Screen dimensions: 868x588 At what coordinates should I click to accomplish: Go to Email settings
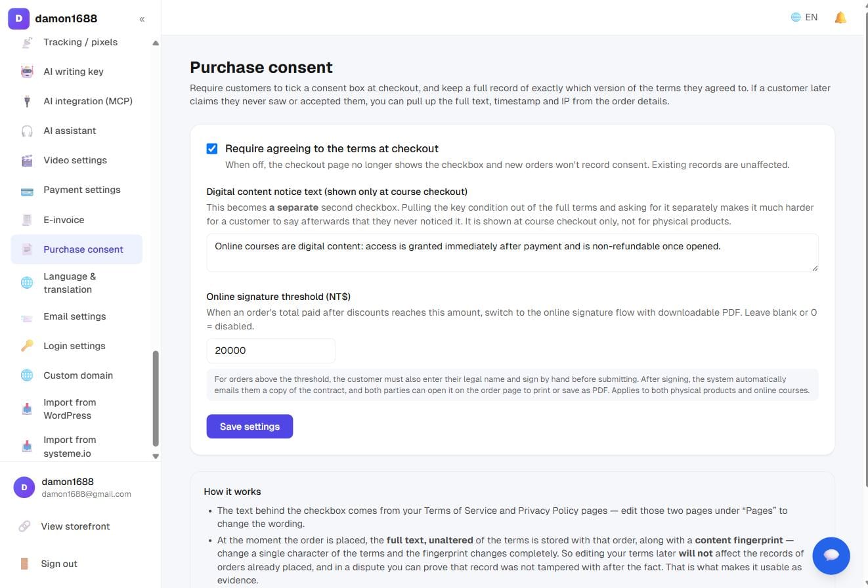(x=77, y=316)
